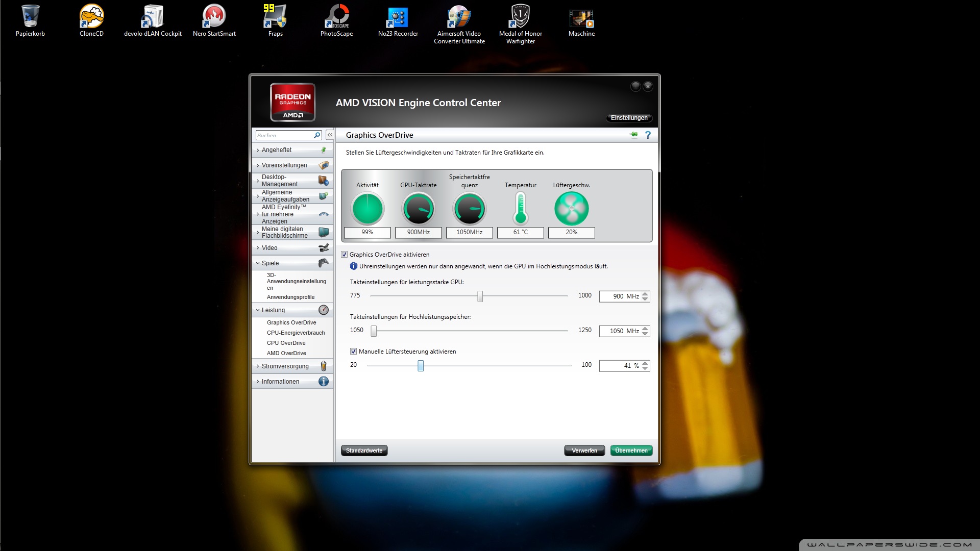Toggle Graphics OverDrive aktivieren checkbox
The height and width of the screenshot is (551, 980).
(345, 255)
